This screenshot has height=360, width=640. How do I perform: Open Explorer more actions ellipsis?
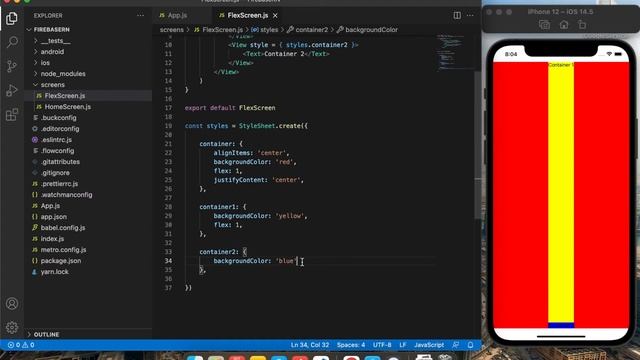(x=140, y=16)
